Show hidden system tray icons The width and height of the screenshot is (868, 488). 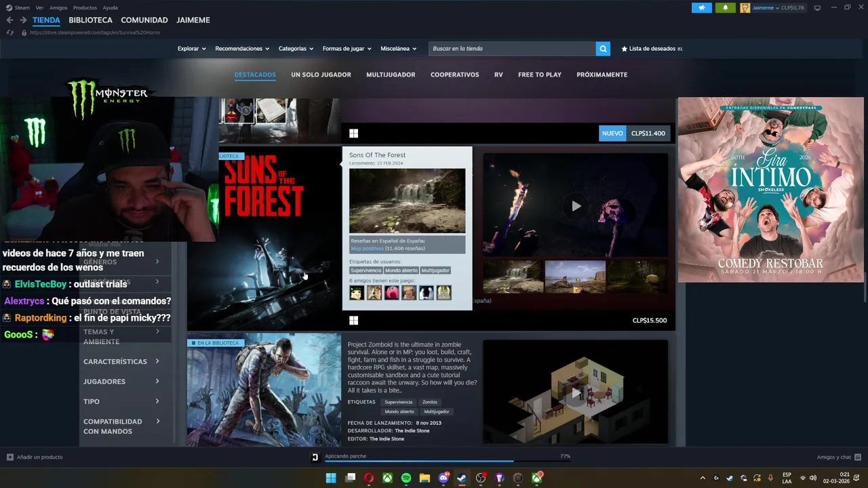pos(703,478)
